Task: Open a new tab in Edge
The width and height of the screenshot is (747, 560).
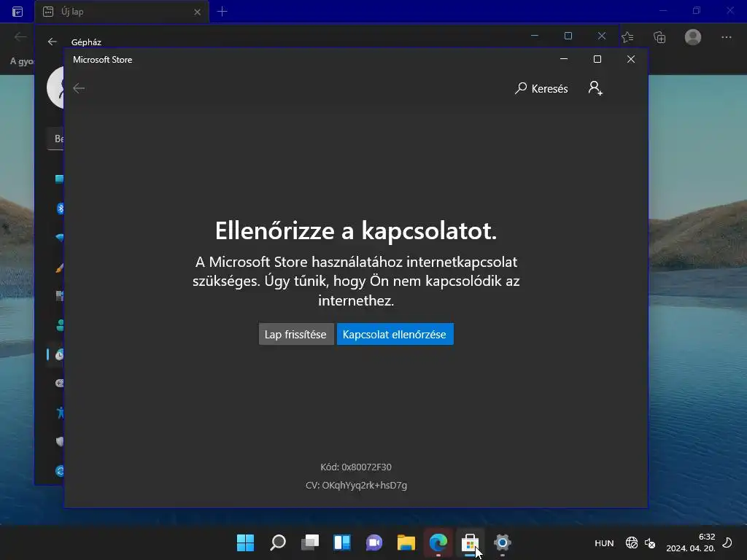Action: tap(222, 12)
